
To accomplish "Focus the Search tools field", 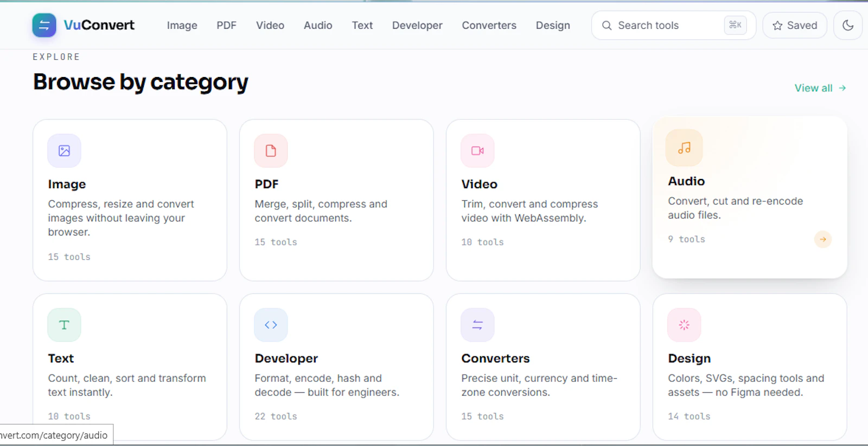I will pos(673,26).
